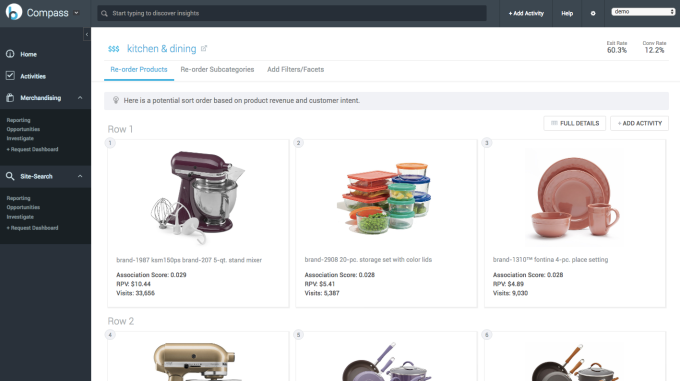Viewport: 680px width, 381px height.
Task: Open the Help menu
Action: pyautogui.click(x=567, y=13)
